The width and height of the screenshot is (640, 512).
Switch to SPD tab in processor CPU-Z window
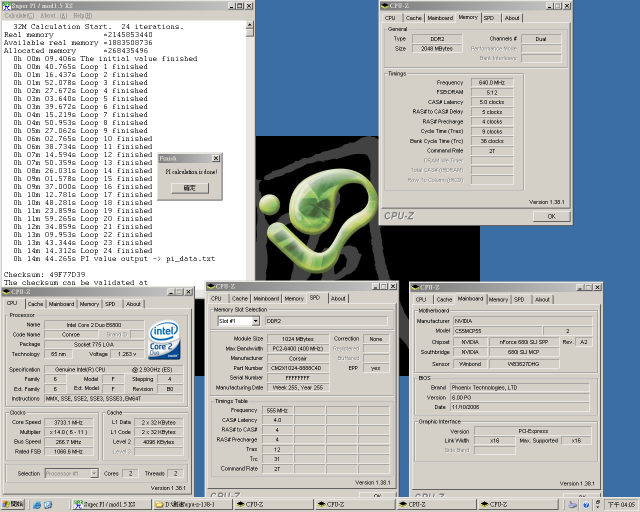click(x=110, y=304)
